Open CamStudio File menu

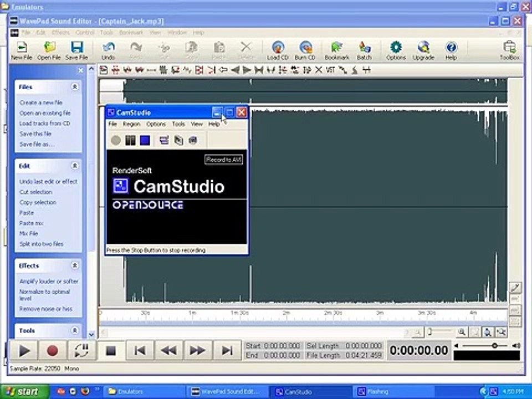[x=112, y=124]
